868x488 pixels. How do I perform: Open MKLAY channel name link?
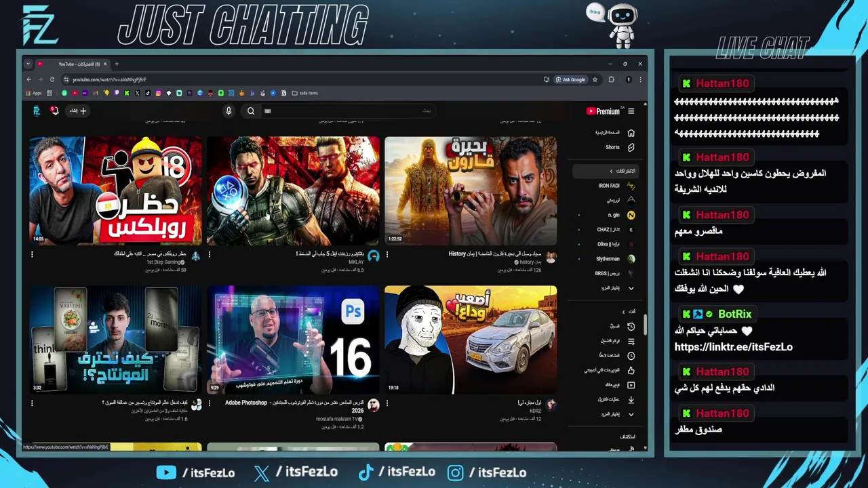357,262
